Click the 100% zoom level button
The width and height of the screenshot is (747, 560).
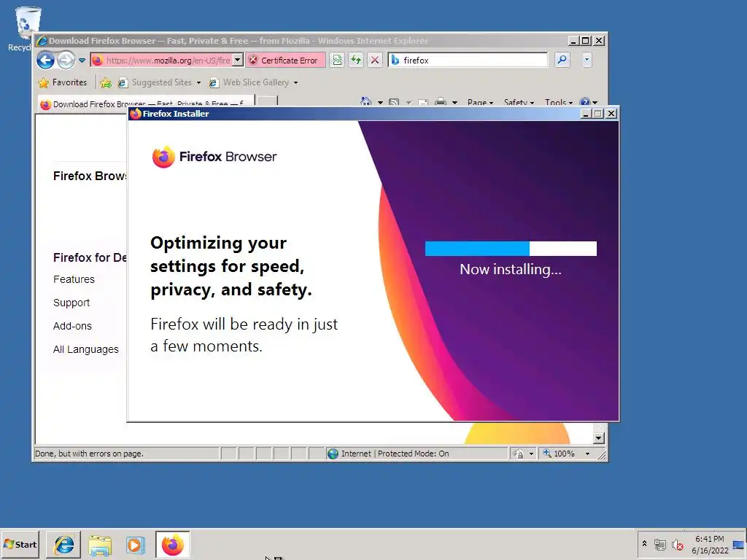(x=559, y=454)
